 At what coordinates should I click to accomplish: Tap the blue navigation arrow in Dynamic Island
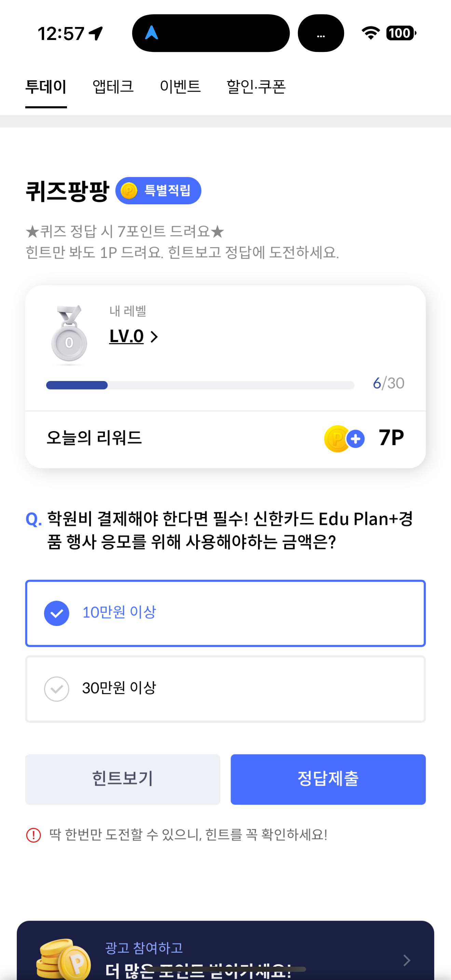(x=151, y=33)
